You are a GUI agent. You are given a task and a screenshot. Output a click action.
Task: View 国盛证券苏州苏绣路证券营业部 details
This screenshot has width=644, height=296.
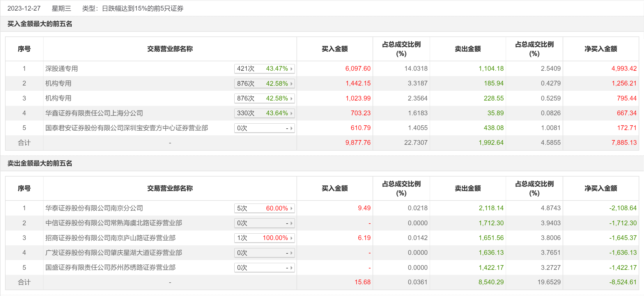(x=110, y=268)
